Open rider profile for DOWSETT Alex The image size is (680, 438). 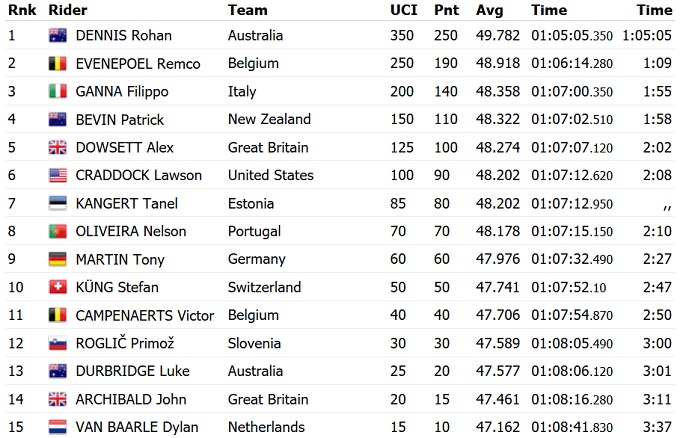[124, 147]
